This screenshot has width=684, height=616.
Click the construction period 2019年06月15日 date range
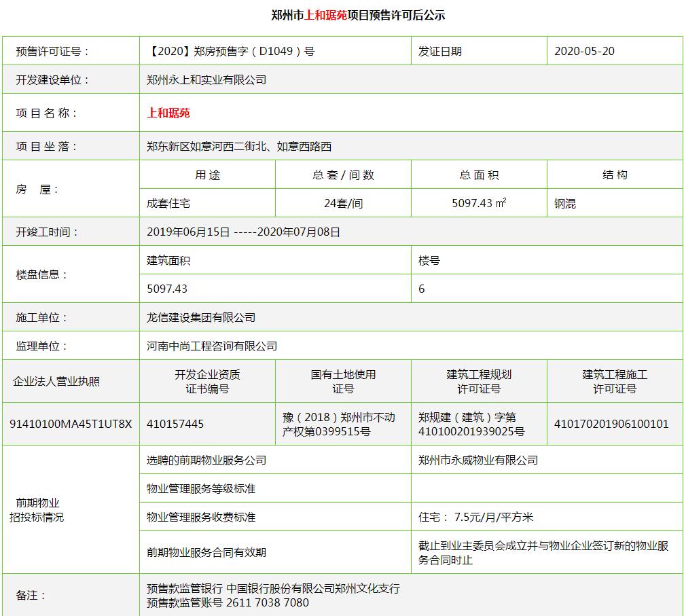(x=243, y=232)
